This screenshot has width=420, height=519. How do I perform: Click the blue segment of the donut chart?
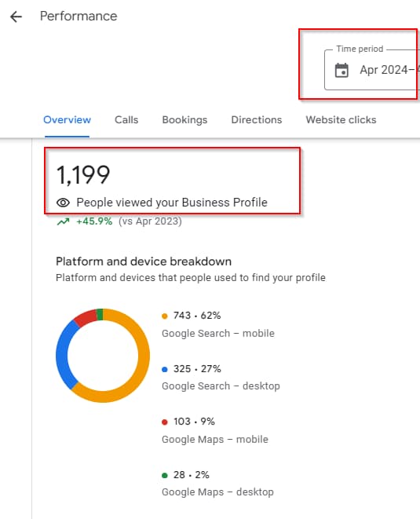(63, 354)
